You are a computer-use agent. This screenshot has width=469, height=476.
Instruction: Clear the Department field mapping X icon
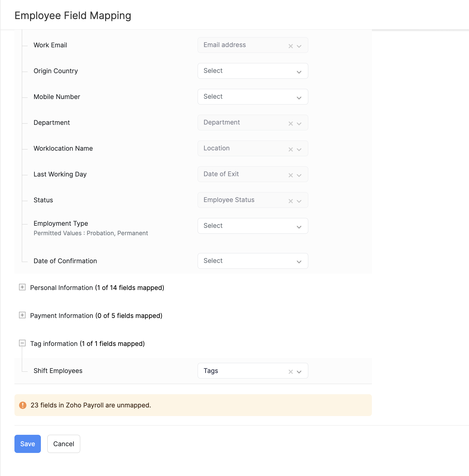(290, 124)
